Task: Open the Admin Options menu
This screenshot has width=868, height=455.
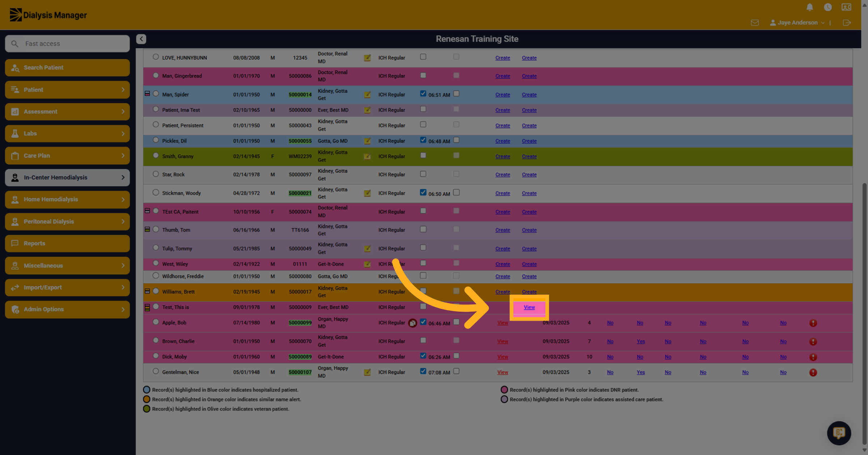Action: 67,309
